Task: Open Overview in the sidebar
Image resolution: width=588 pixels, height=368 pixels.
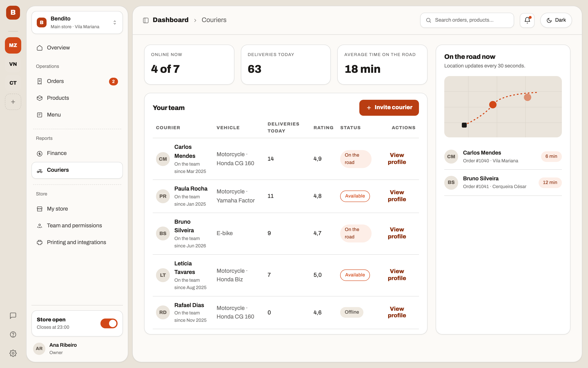Action: pyautogui.click(x=77, y=48)
